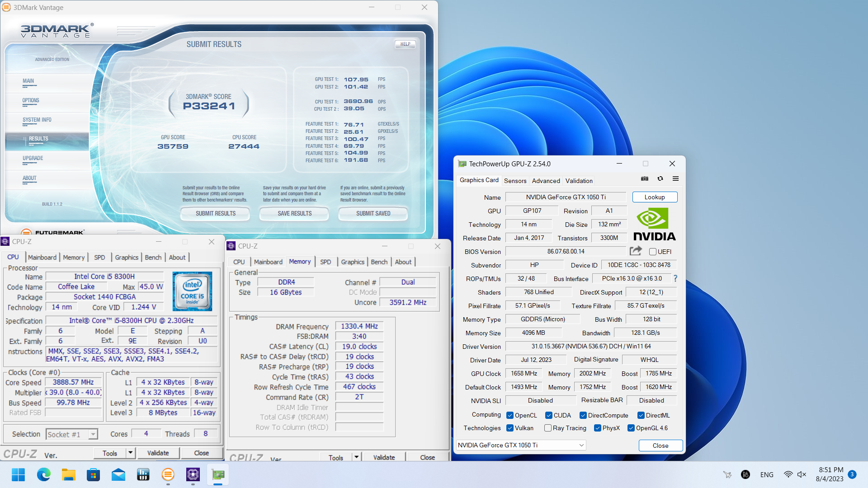The image size is (868, 488).
Task: Click muted volume tray icon
Action: 802,474
